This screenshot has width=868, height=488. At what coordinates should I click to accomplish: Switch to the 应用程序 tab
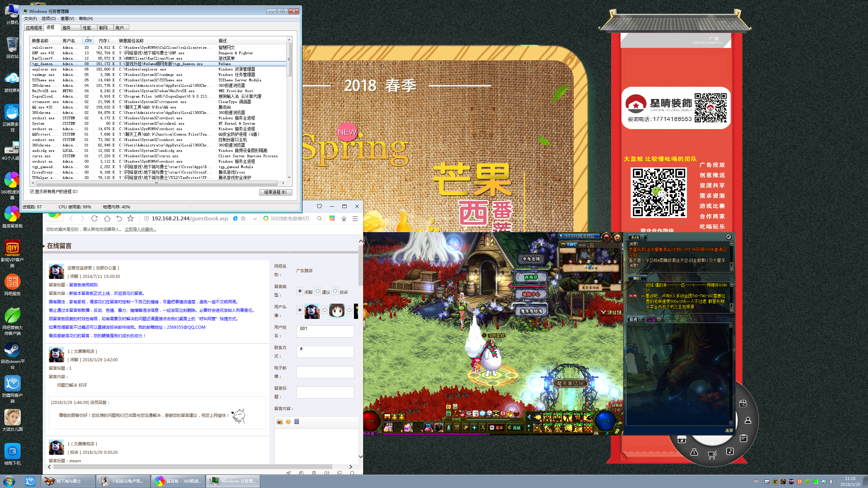[x=34, y=28]
